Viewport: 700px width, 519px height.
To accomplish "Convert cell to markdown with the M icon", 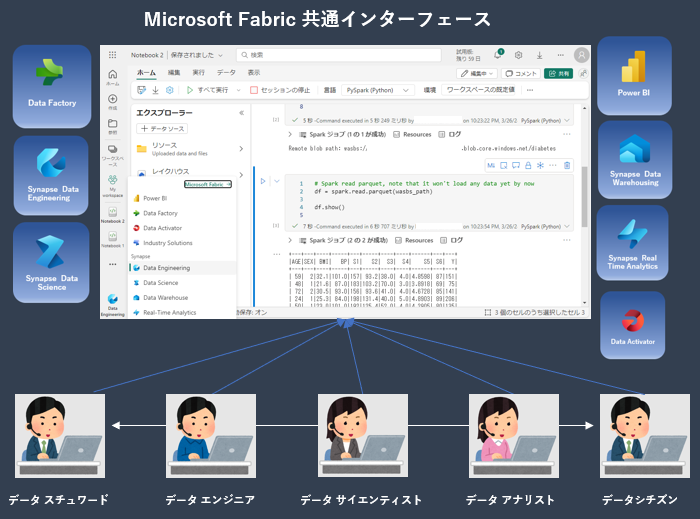I will point(491,166).
